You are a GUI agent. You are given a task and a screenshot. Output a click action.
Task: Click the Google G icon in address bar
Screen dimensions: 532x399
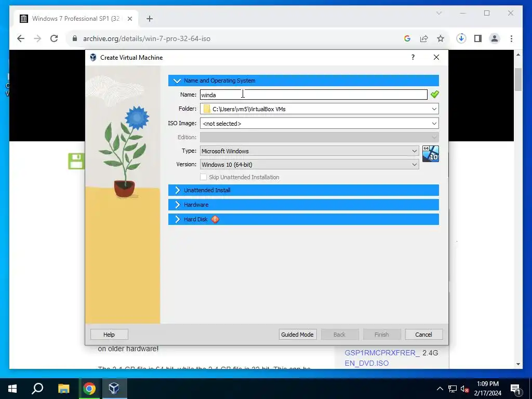tap(407, 38)
